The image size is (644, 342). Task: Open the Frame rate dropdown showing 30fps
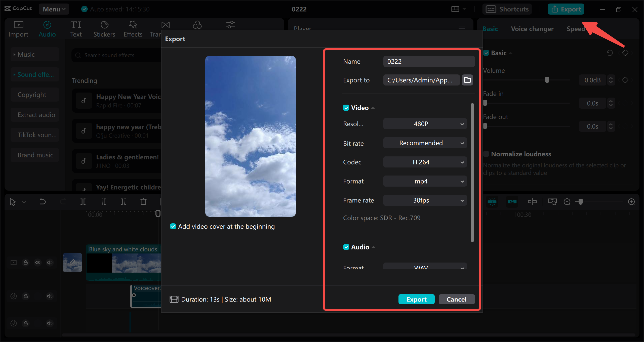tap(425, 200)
